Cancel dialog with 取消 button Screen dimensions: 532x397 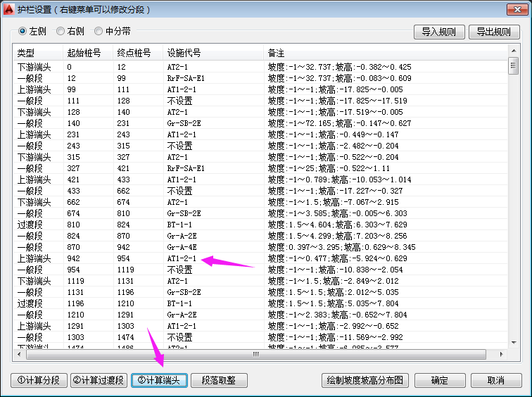tap(495, 380)
